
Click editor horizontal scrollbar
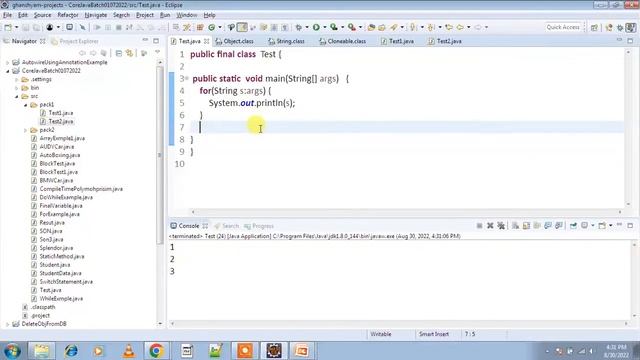pos(406,212)
